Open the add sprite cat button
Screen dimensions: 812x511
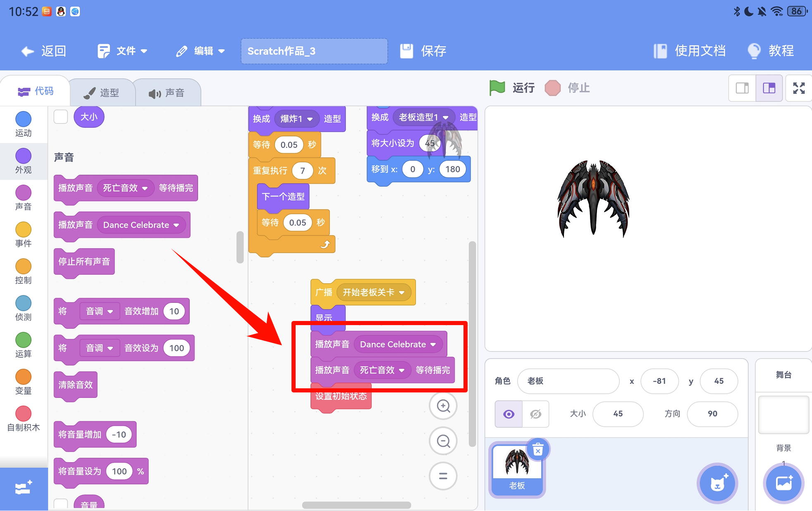point(718,483)
